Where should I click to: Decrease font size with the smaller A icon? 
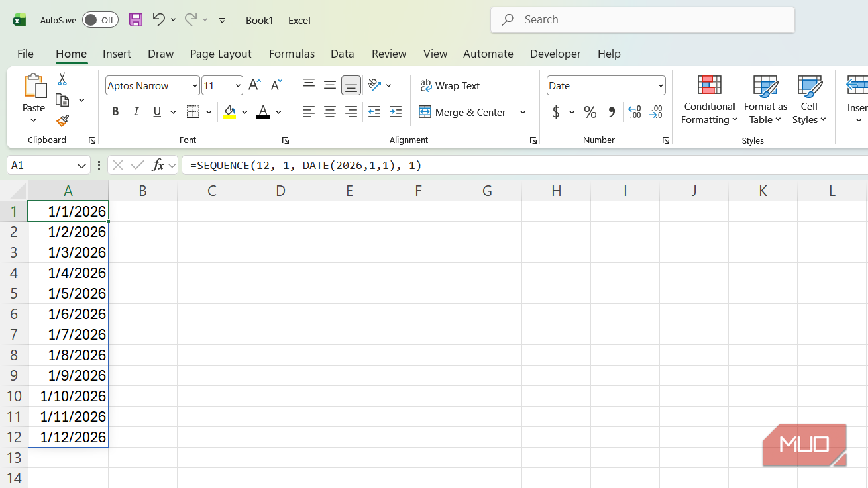(x=277, y=85)
